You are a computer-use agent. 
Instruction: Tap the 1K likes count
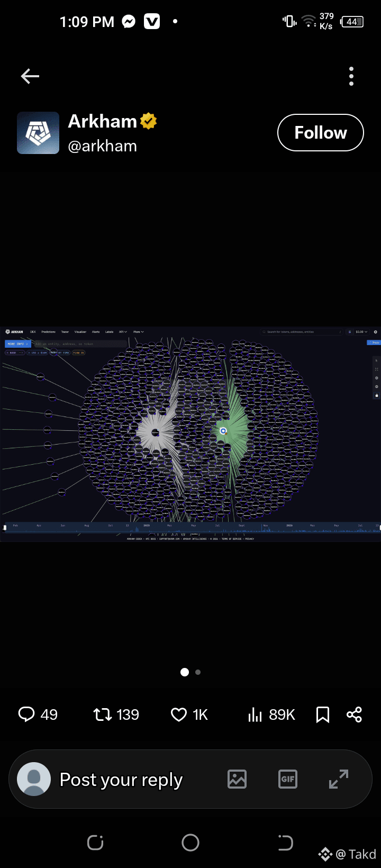[200, 715]
